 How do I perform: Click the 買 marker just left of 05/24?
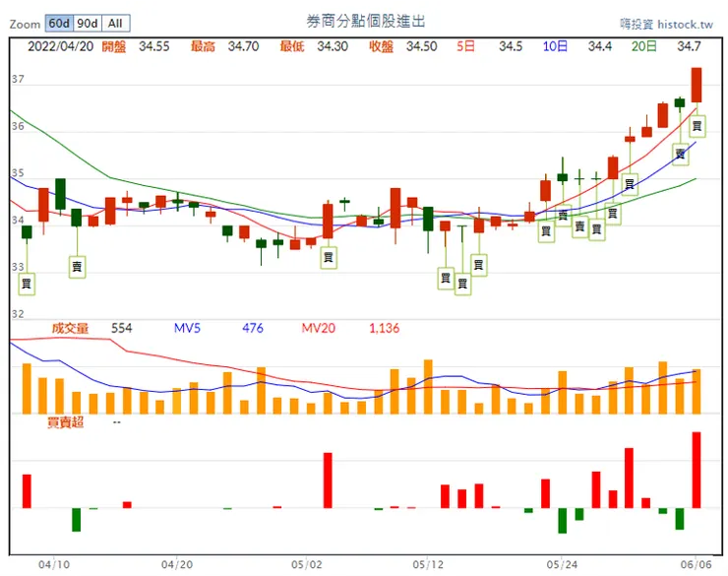pyautogui.click(x=545, y=230)
